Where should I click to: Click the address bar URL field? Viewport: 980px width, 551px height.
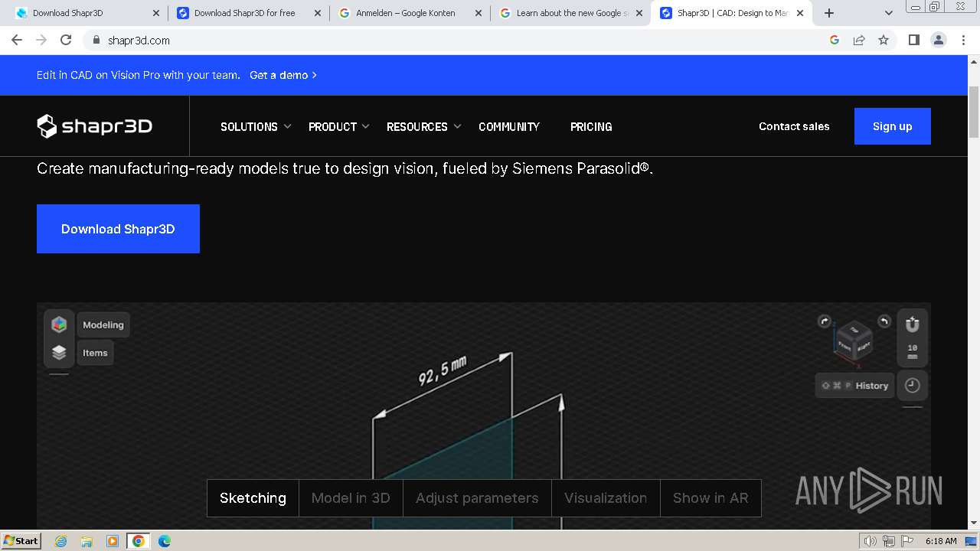(459, 40)
